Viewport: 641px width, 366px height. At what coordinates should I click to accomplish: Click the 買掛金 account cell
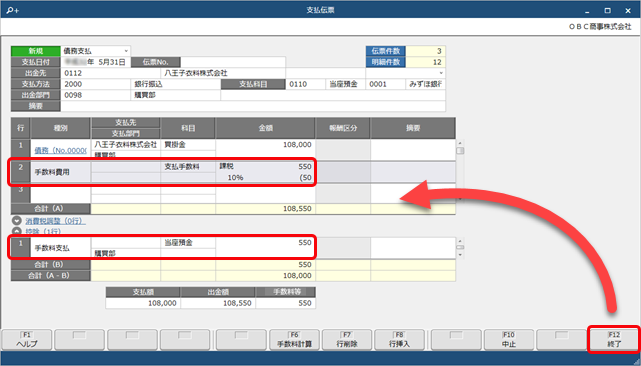[188, 145]
